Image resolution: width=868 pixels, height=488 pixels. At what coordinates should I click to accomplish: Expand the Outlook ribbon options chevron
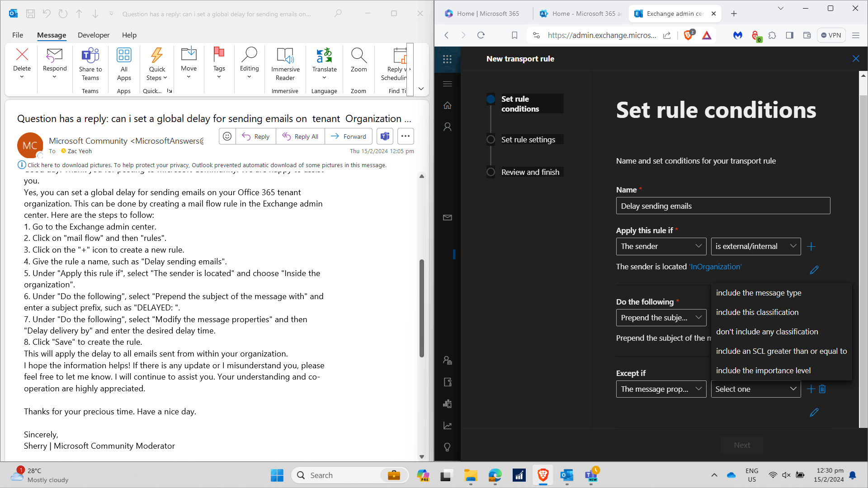pos(421,89)
